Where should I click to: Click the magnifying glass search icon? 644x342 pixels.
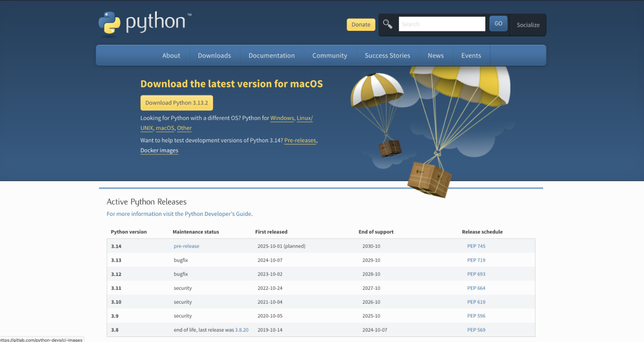coord(388,24)
